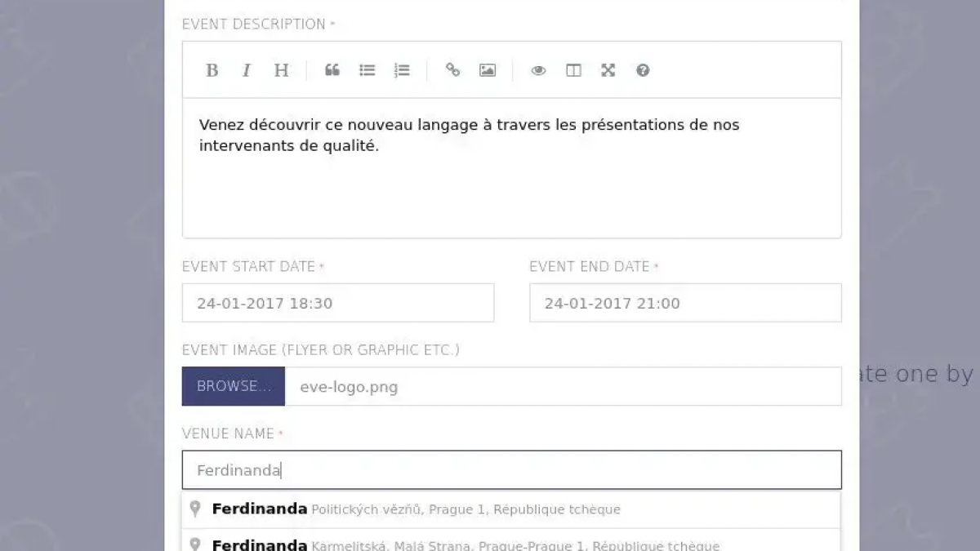Click the Browse button for event image

[234, 386]
